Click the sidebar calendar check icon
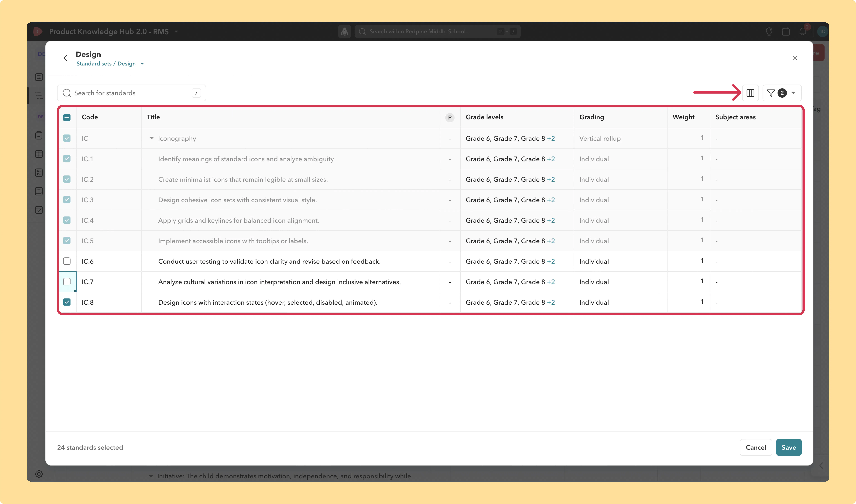 pos(39,210)
